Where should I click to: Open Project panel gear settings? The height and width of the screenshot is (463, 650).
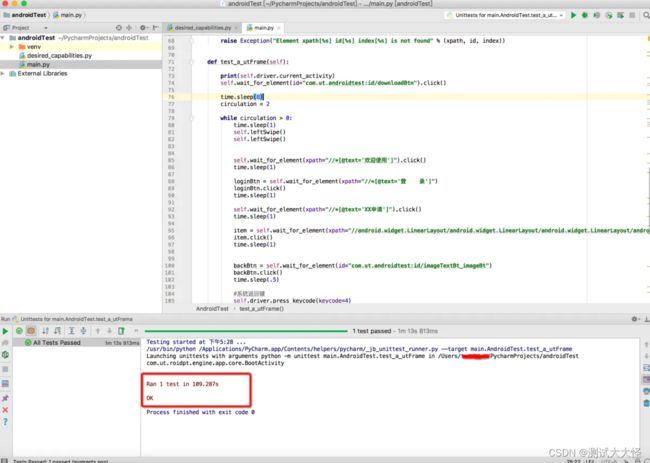tap(143, 28)
